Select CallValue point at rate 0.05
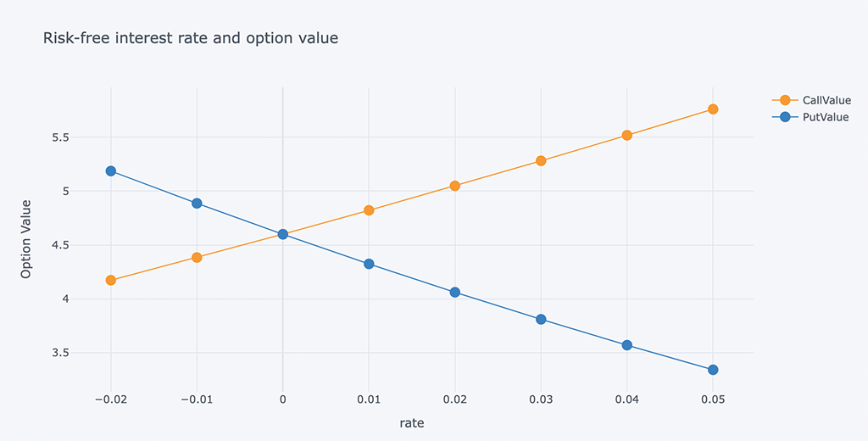868x441 pixels. pyautogui.click(x=713, y=109)
